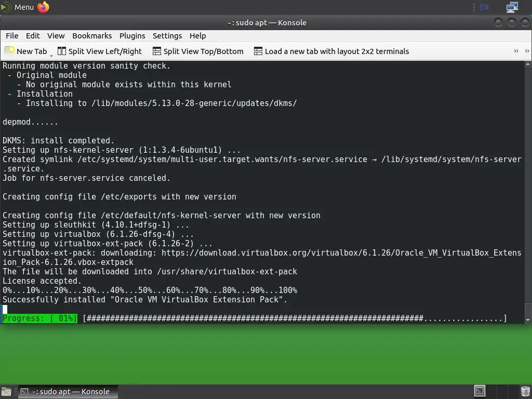Click the New Tab toolbar icon
The height and width of the screenshot is (399, 532).
[x=10, y=50]
